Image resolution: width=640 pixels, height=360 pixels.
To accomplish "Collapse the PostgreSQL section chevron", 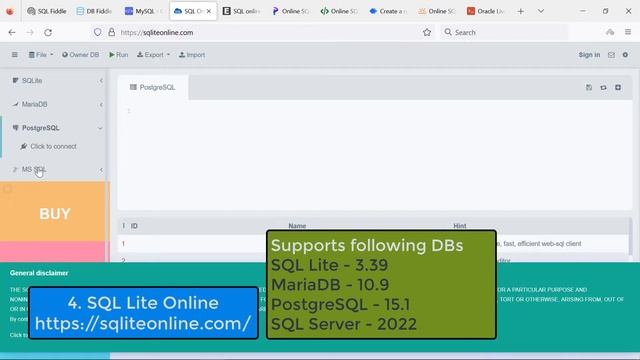I will [x=100, y=128].
